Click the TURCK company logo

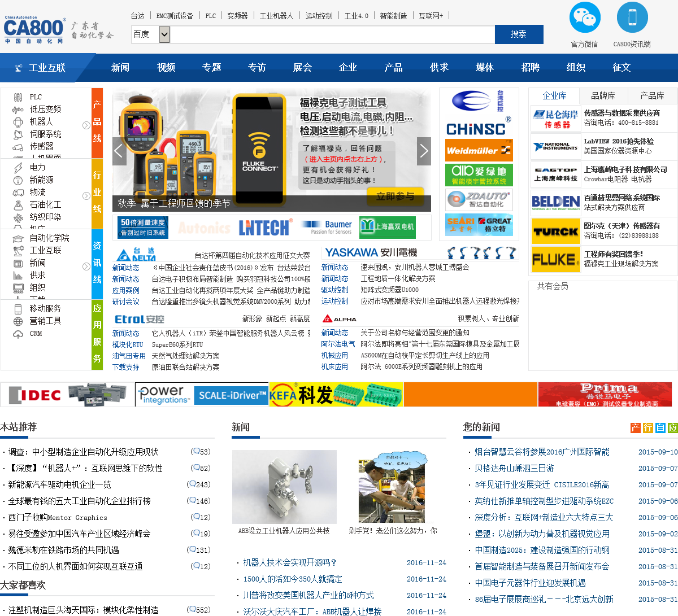(556, 231)
